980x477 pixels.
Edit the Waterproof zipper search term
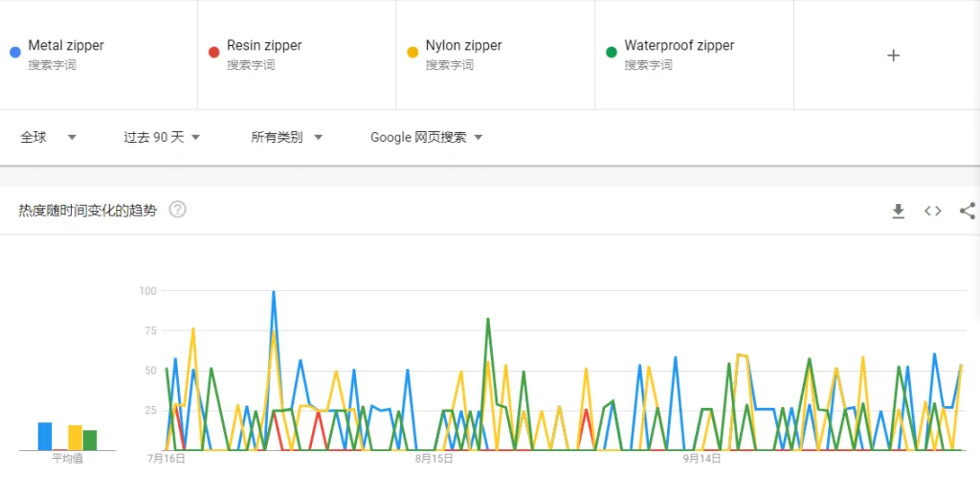[679, 46]
